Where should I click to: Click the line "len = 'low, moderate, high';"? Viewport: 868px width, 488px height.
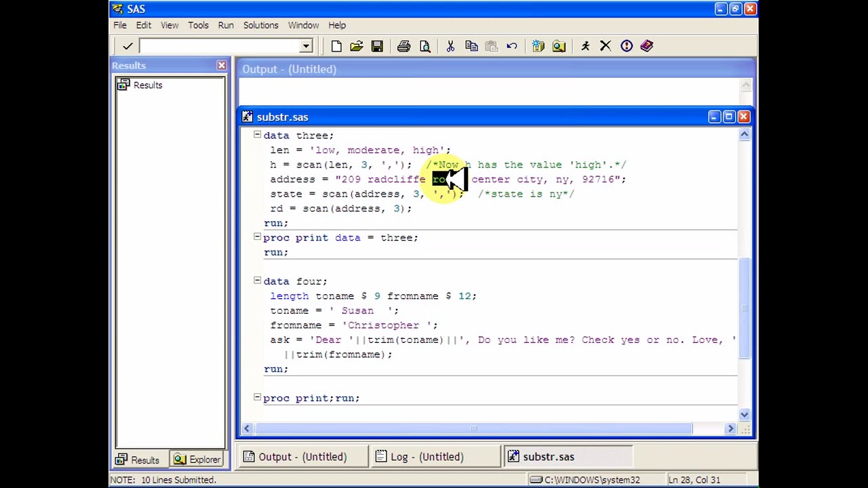(x=360, y=150)
